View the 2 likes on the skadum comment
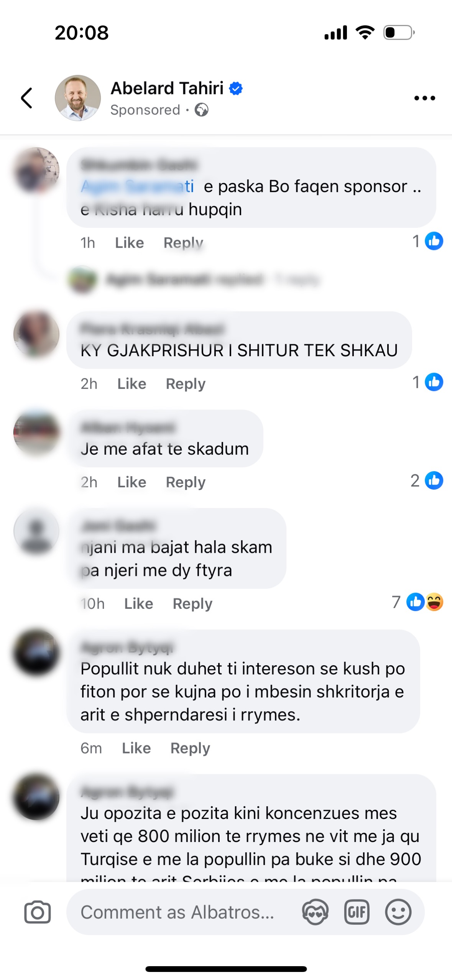 pos(426,480)
